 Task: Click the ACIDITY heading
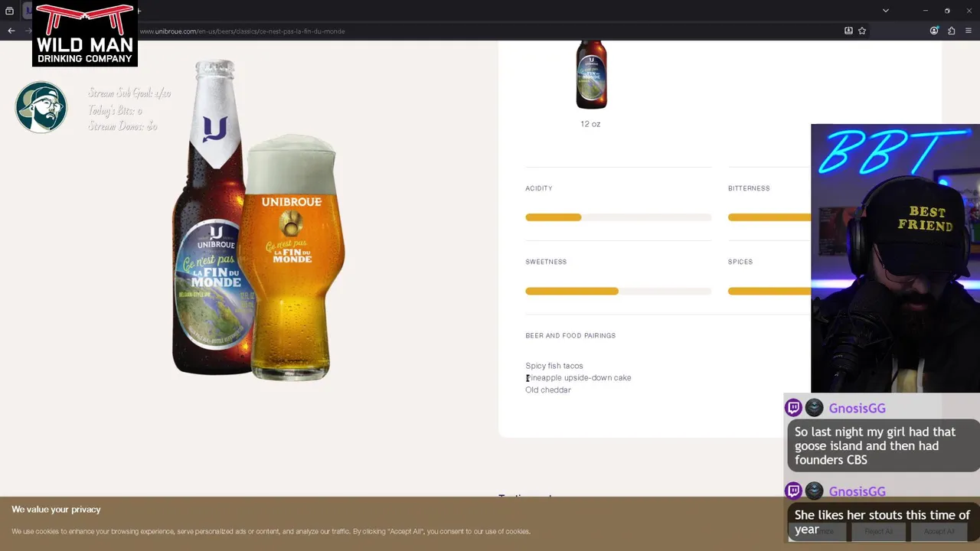click(539, 188)
